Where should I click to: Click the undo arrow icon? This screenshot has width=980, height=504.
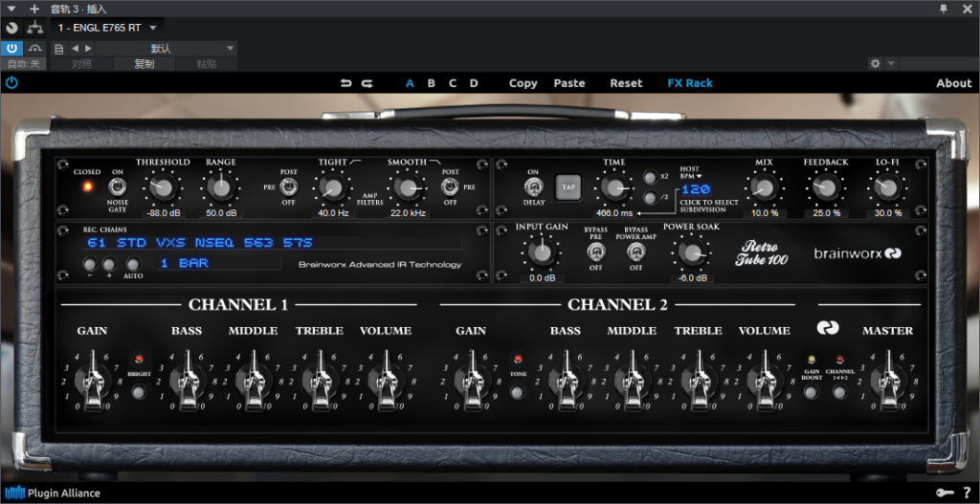(x=345, y=83)
